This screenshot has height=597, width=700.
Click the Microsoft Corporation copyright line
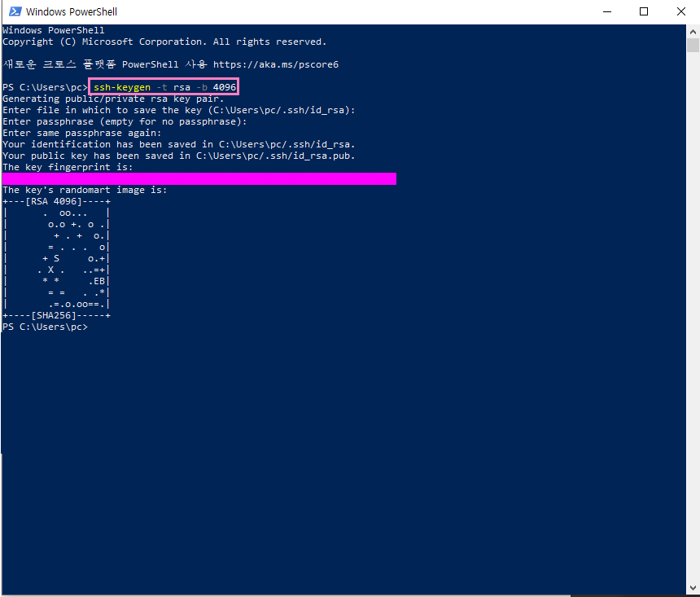coord(164,42)
